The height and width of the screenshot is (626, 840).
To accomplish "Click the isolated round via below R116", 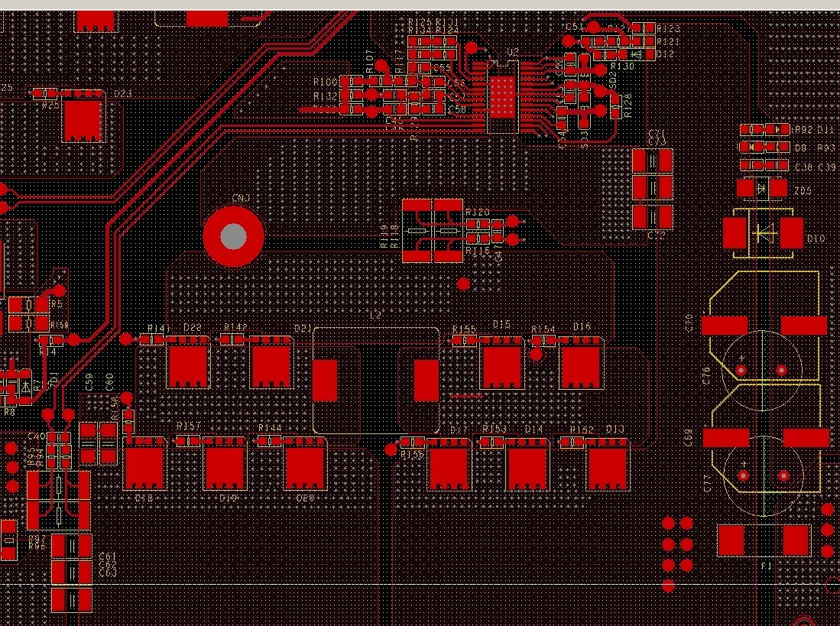I will [463, 284].
